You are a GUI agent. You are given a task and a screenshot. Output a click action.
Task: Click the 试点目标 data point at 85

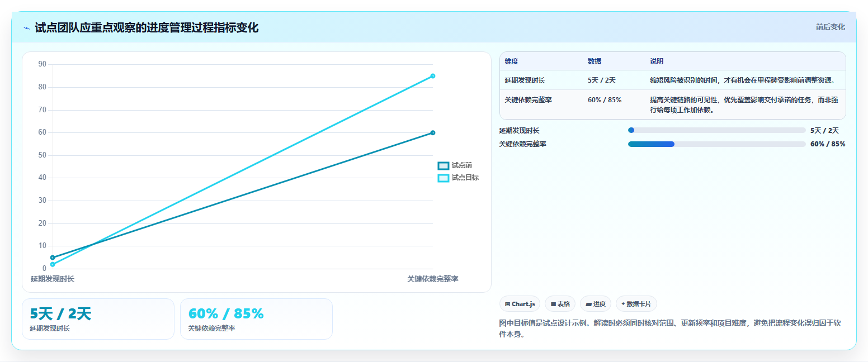coord(433,76)
